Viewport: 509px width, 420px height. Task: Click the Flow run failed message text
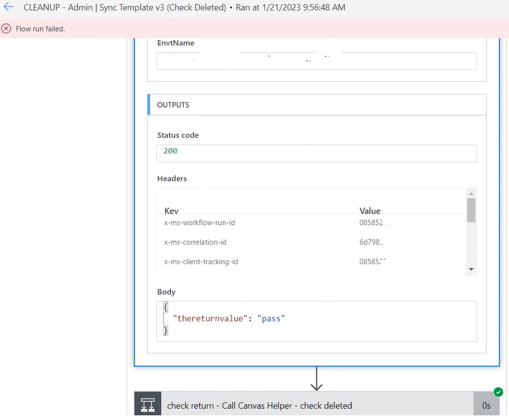coord(40,29)
